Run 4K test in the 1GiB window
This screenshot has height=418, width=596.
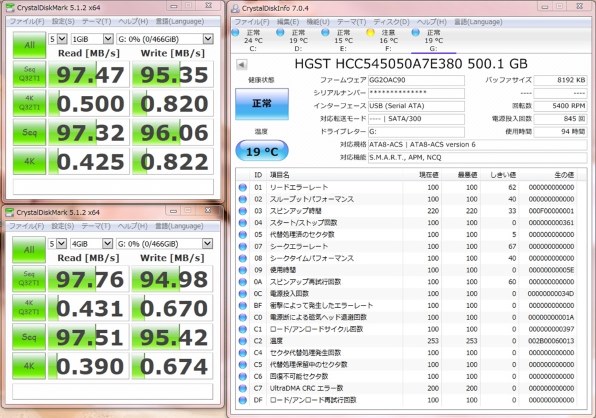[29, 161]
